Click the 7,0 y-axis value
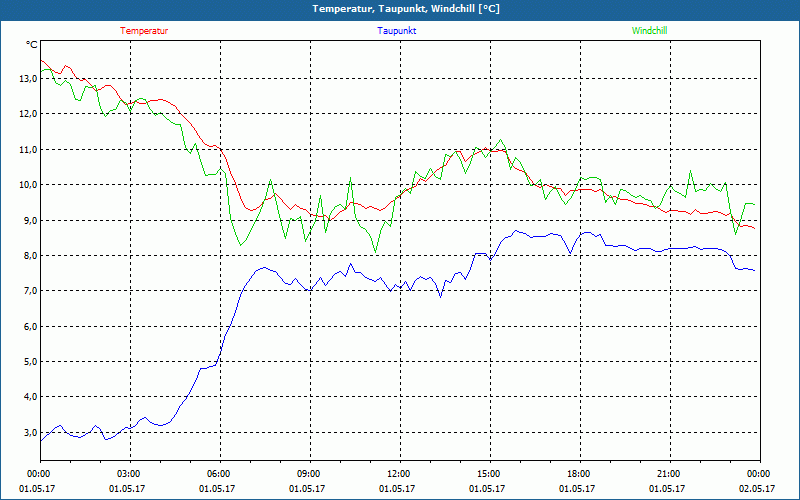The image size is (800, 500). pos(30,291)
